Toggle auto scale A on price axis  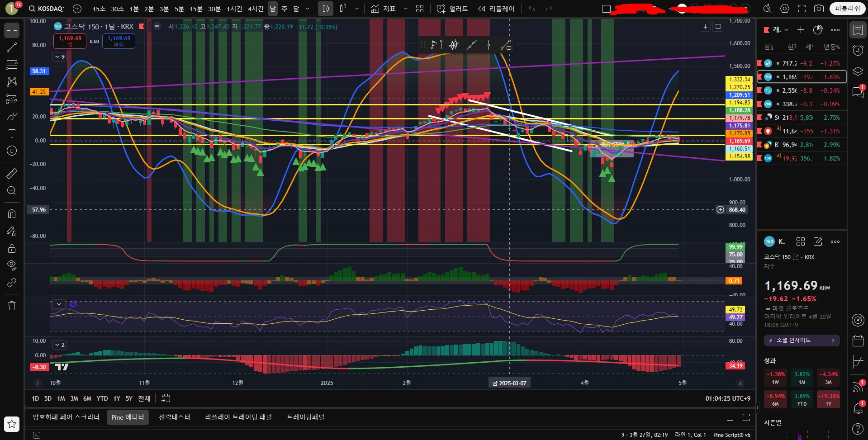point(740,383)
